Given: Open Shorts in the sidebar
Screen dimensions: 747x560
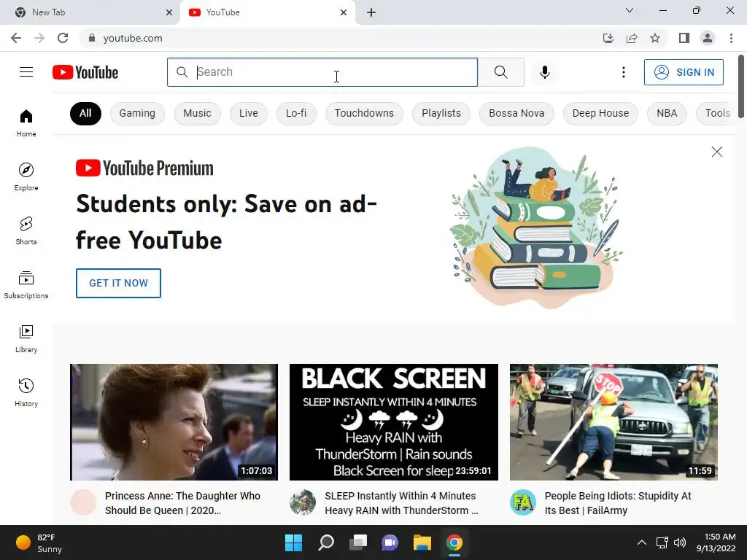Looking at the screenshot, I should tap(26, 230).
